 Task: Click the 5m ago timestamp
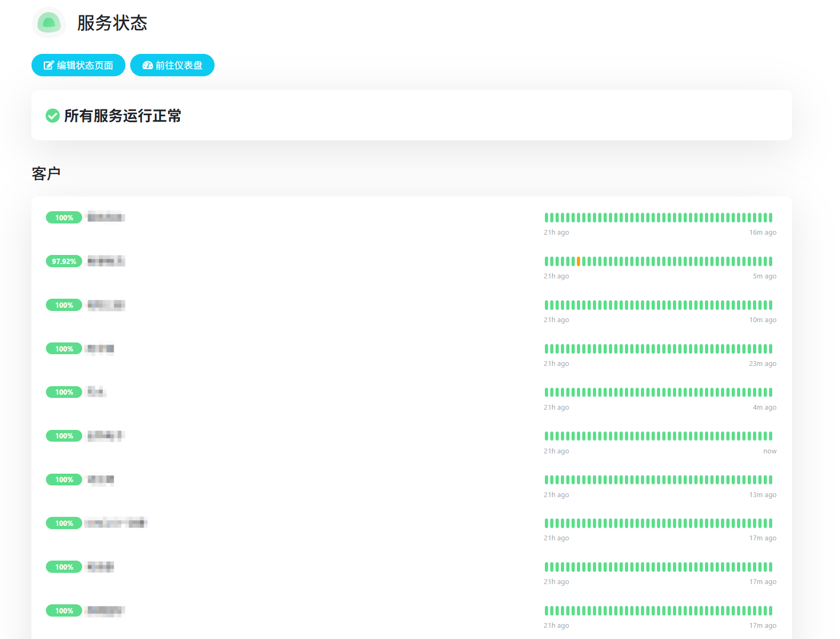tap(764, 276)
